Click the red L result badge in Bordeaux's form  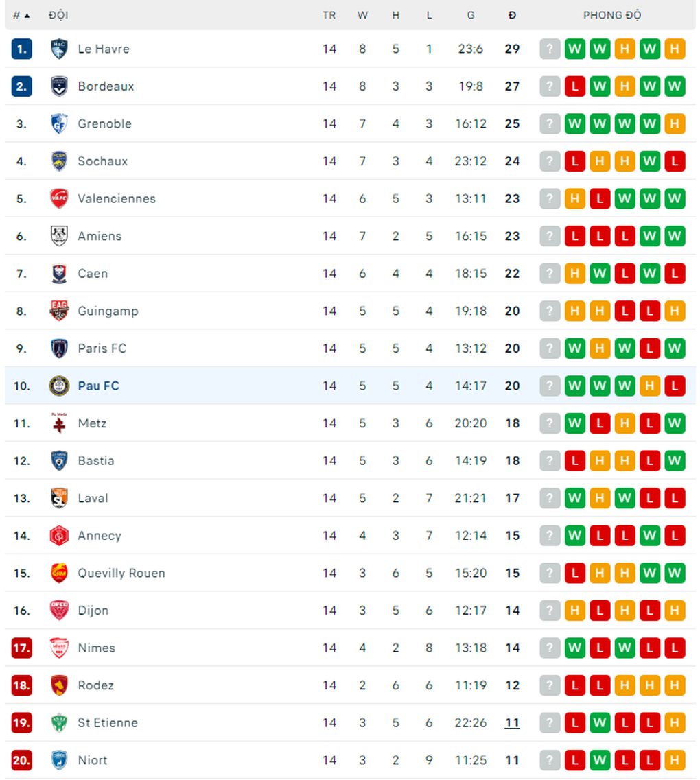tap(574, 86)
